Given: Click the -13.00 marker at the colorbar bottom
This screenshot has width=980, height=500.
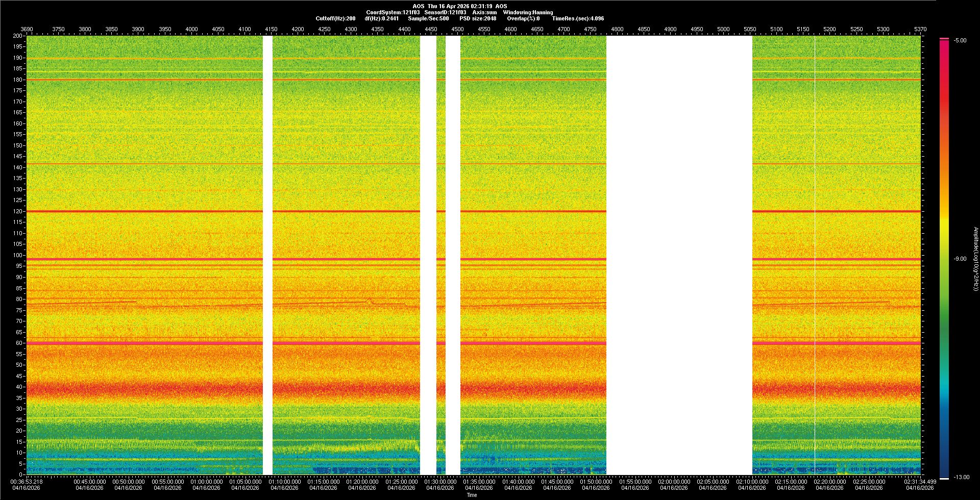Looking at the screenshot, I should tap(961, 477).
